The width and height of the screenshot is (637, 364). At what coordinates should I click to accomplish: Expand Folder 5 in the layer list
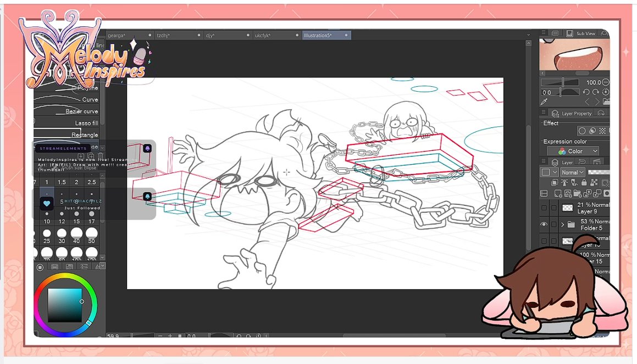tap(562, 223)
